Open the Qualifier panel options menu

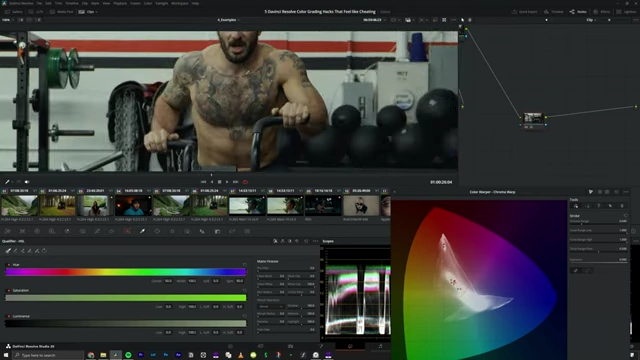coord(315,241)
